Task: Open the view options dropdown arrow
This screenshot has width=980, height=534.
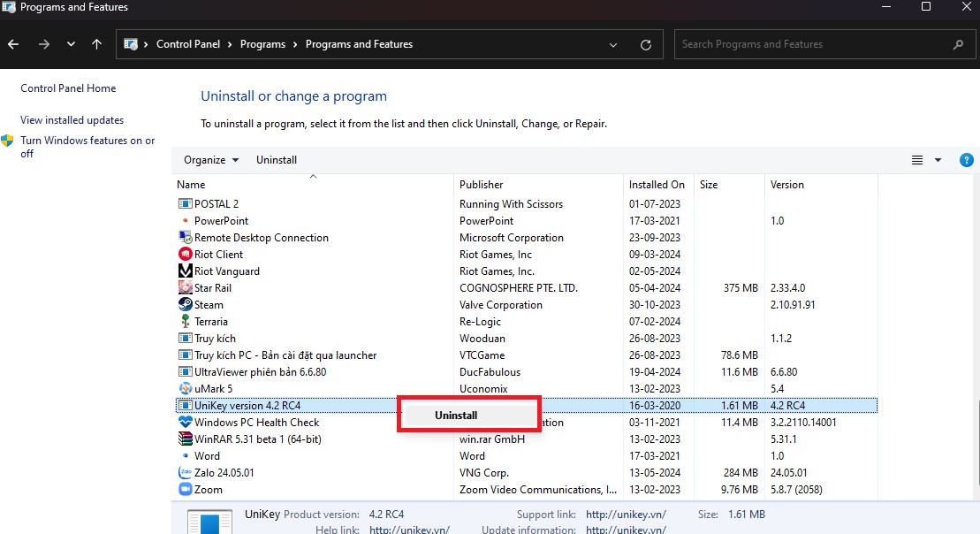Action: (x=938, y=160)
